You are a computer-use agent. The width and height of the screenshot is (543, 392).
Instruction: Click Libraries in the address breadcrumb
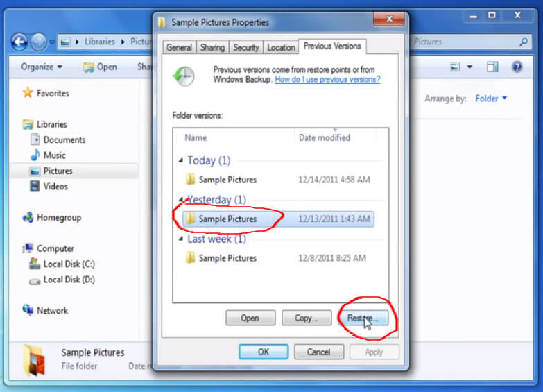point(100,42)
